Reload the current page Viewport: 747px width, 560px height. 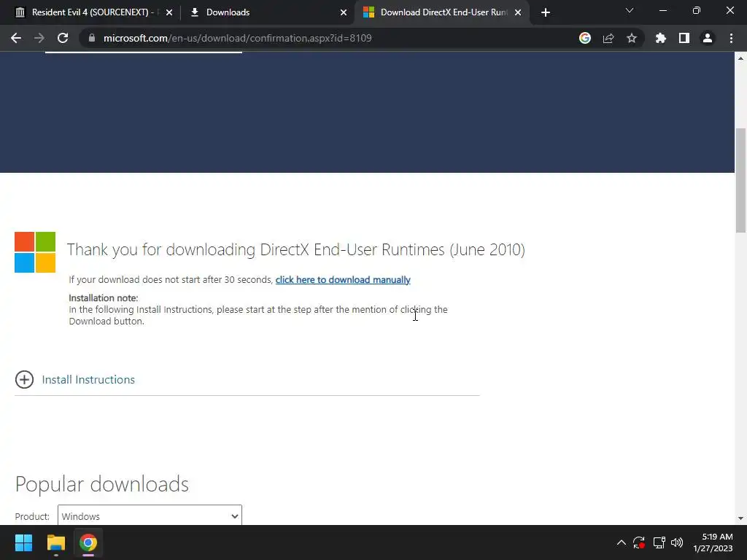[63, 38]
